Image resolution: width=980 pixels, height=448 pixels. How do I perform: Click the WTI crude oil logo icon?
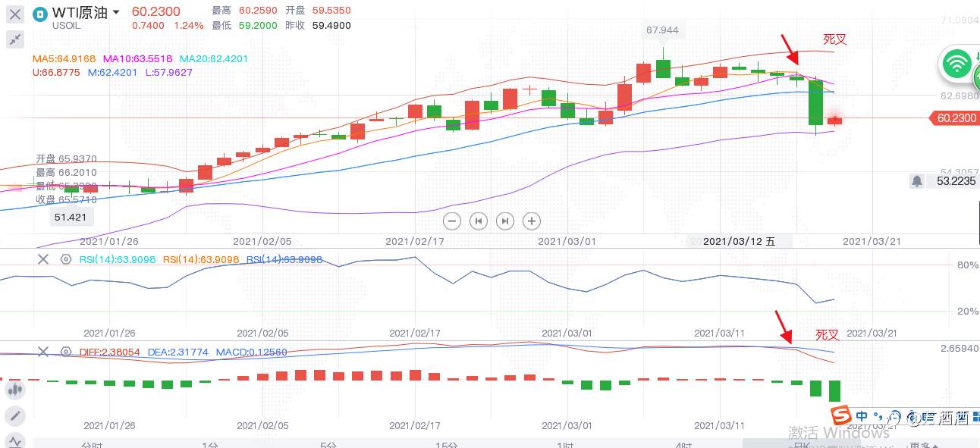[40, 13]
